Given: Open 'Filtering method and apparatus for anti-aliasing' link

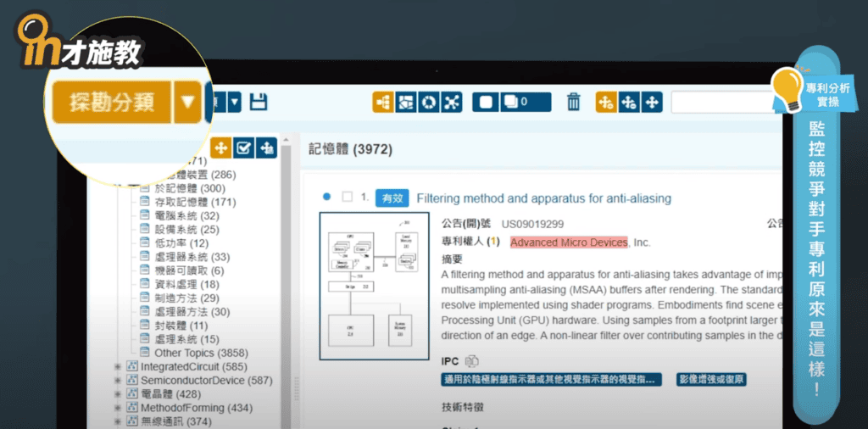Looking at the screenshot, I should (x=543, y=198).
